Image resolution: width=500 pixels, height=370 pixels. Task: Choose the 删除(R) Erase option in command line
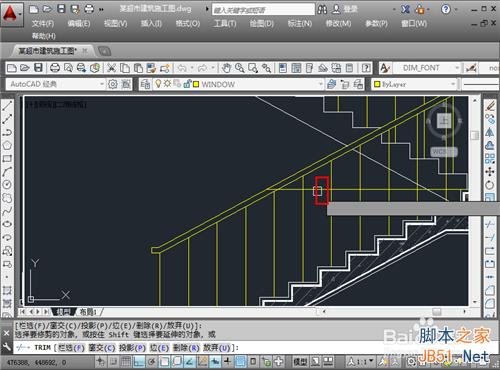click(186, 348)
